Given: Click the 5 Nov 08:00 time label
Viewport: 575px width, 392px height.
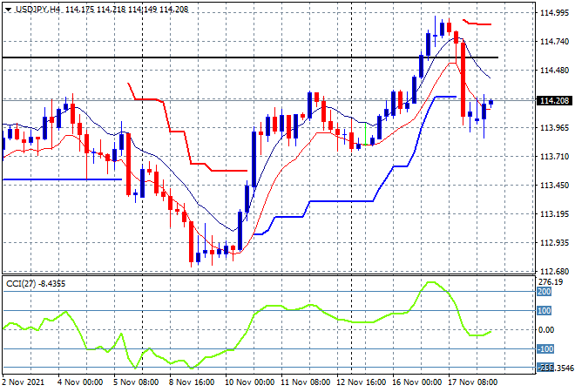Looking at the screenshot, I should [x=136, y=382].
